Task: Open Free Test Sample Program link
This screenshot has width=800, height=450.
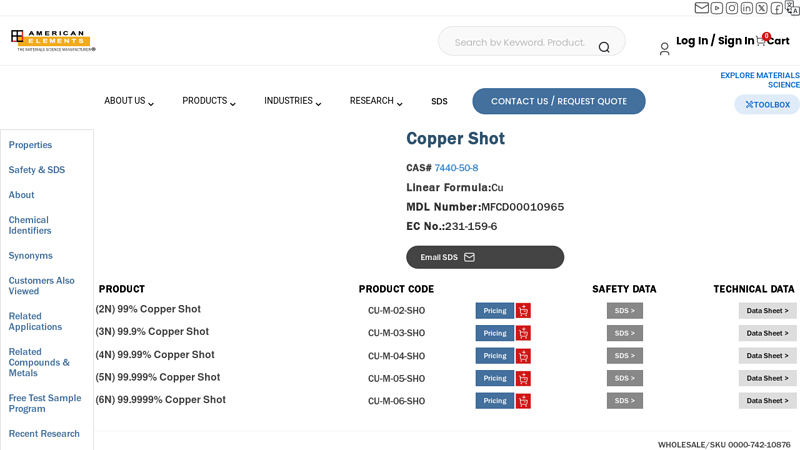Action: pyautogui.click(x=45, y=404)
